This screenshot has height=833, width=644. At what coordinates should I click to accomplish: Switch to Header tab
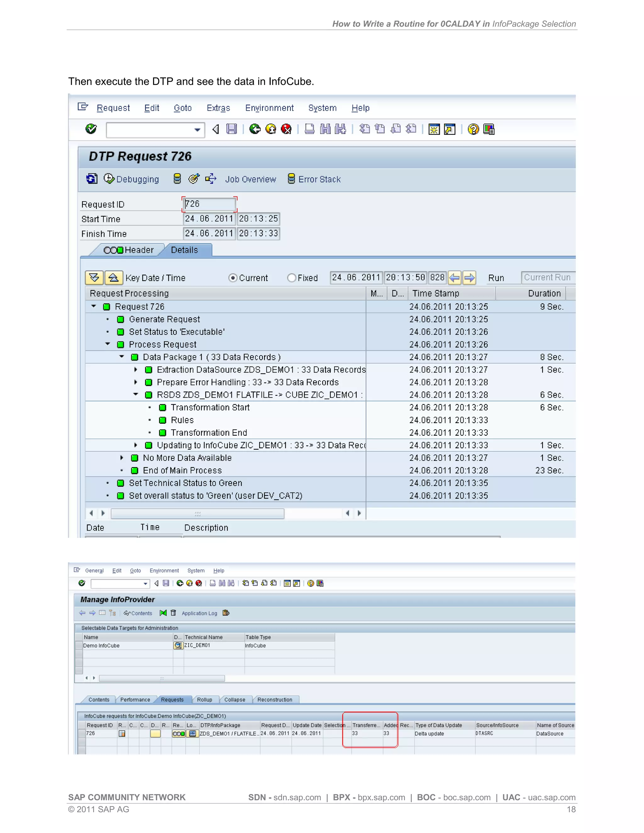129,250
